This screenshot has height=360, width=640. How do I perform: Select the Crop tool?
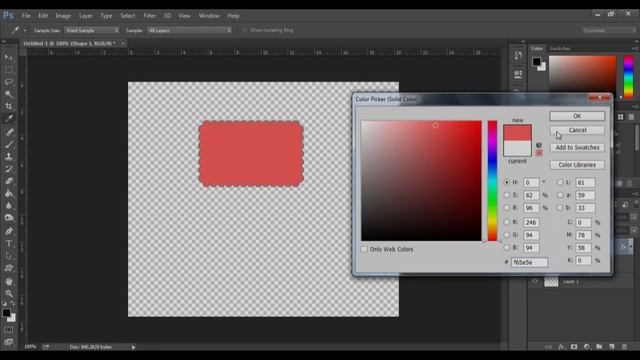9,107
